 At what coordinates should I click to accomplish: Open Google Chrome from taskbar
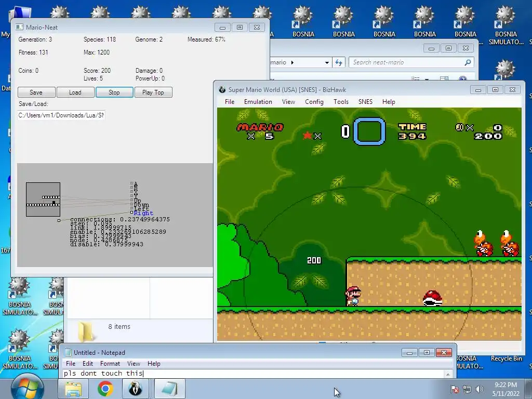coord(105,389)
